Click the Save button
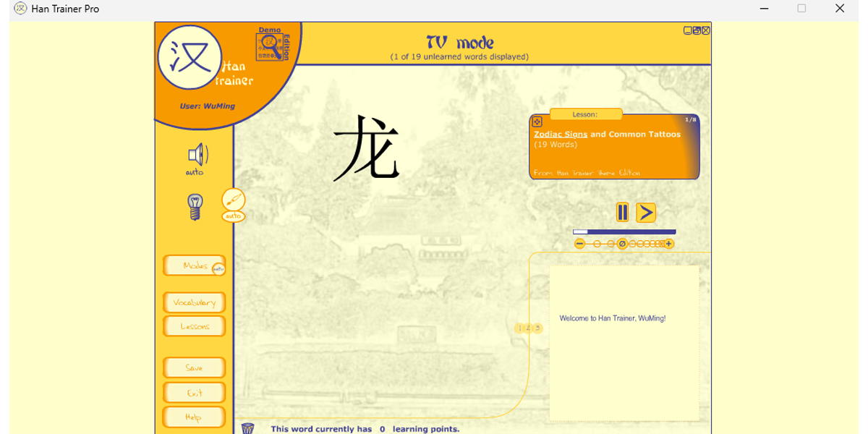This screenshot has height=434, width=868. pos(193,367)
